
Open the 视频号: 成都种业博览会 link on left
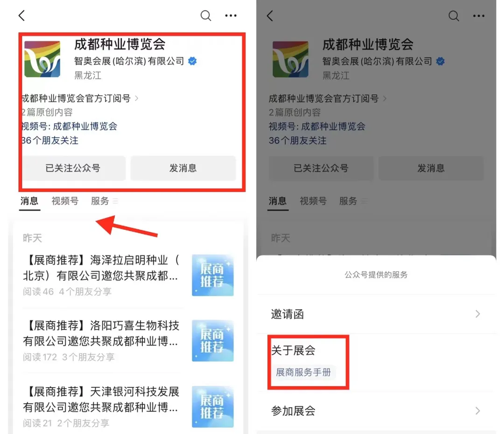click(x=70, y=126)
